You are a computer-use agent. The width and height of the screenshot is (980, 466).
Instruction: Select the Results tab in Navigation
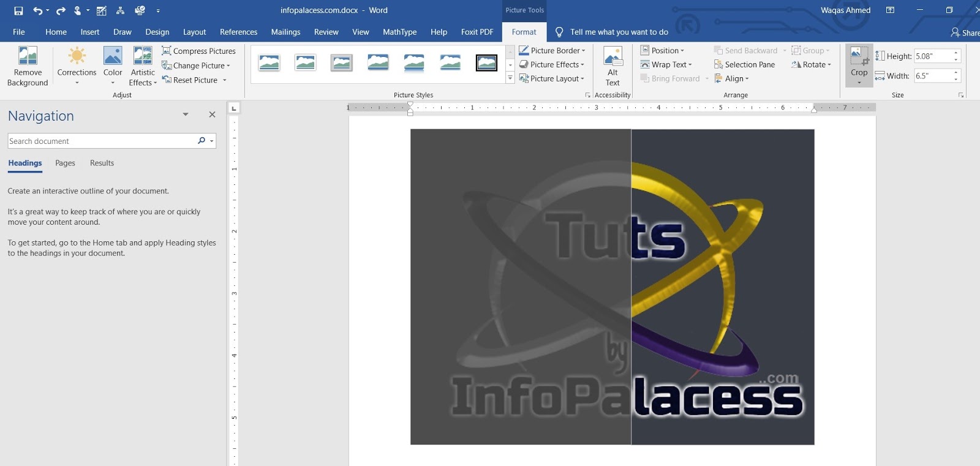click(102, 163)
